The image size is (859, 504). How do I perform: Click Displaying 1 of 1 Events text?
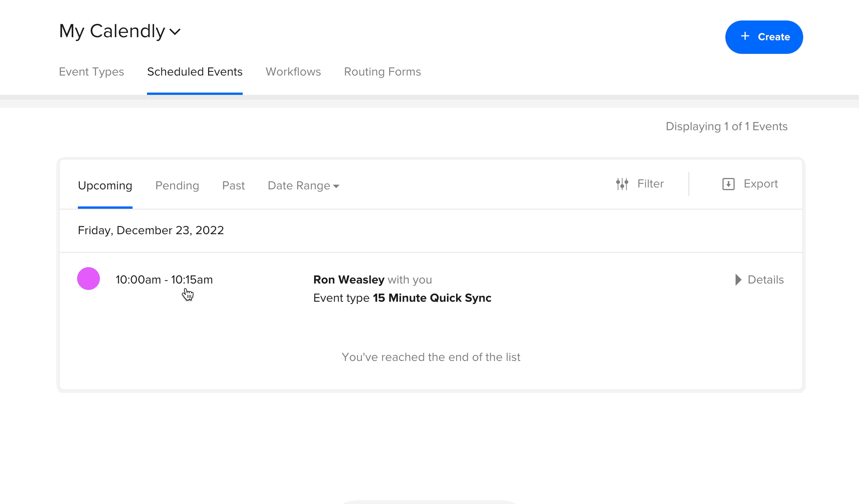pyautogui.click(x=726, y=126)
